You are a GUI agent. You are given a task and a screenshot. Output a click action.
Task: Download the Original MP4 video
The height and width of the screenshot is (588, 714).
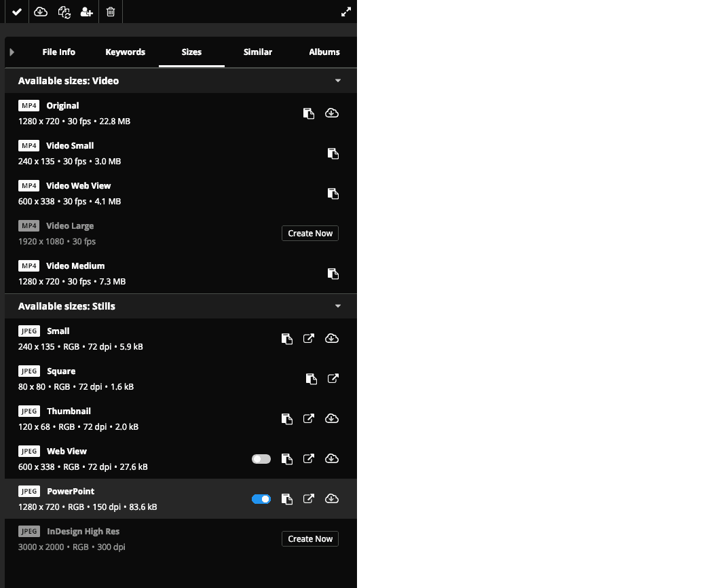[332, 113]
